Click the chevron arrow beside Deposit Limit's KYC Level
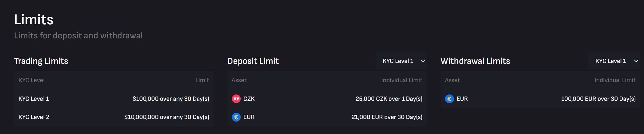Viewport: 644px width, 134px height. click(x=423, y=61)
